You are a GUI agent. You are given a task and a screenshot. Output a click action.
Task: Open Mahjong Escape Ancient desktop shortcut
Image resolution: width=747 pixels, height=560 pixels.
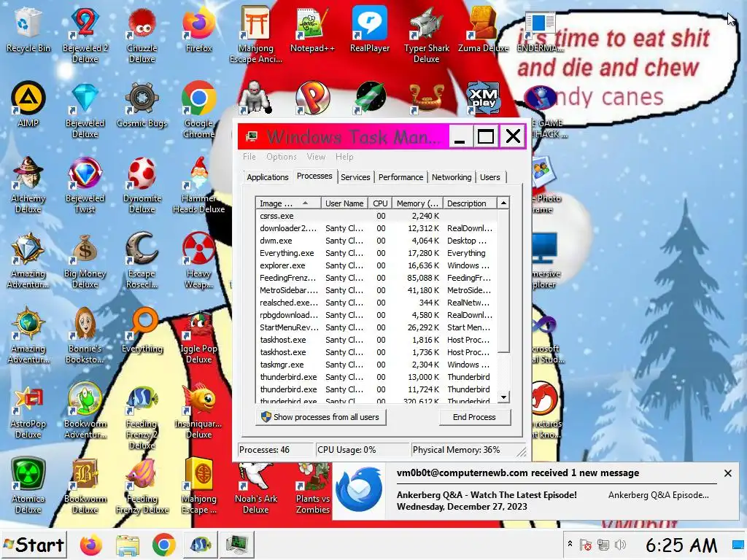(256, 36)
